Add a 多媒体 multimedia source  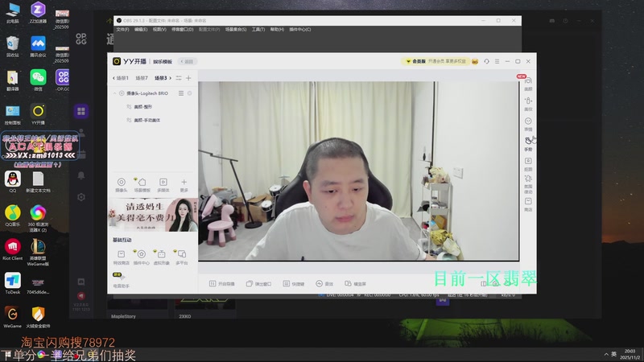[163, 185]
